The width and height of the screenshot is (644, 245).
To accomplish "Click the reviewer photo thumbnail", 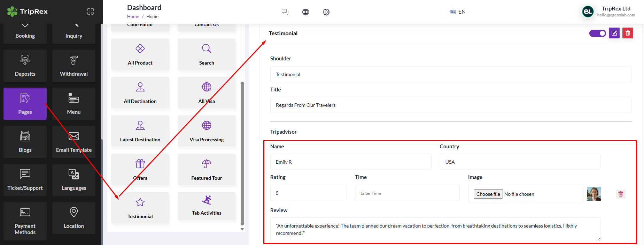I will (x=593, y=194).
